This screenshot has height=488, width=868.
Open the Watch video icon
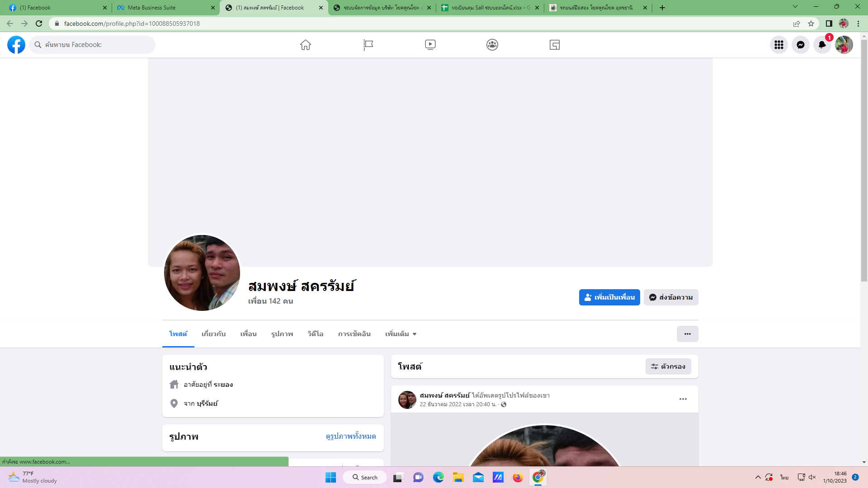pyautogui.click(x=430, y=45)
